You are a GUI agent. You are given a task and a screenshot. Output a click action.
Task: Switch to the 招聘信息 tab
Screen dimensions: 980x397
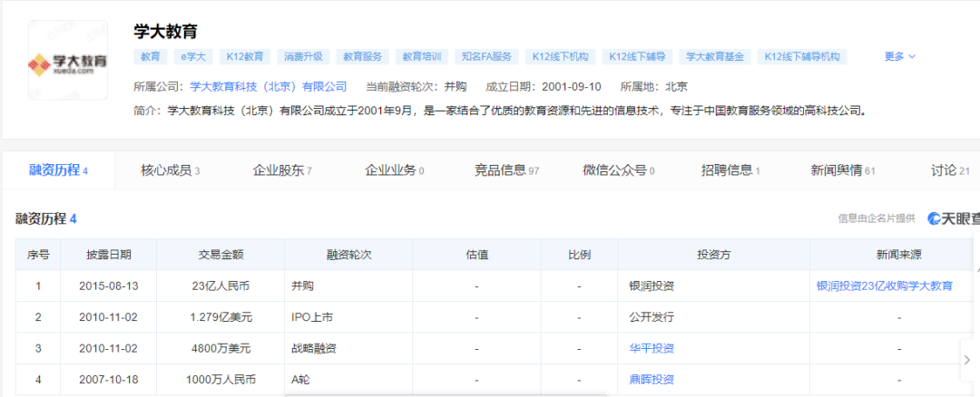coord(730,169)
